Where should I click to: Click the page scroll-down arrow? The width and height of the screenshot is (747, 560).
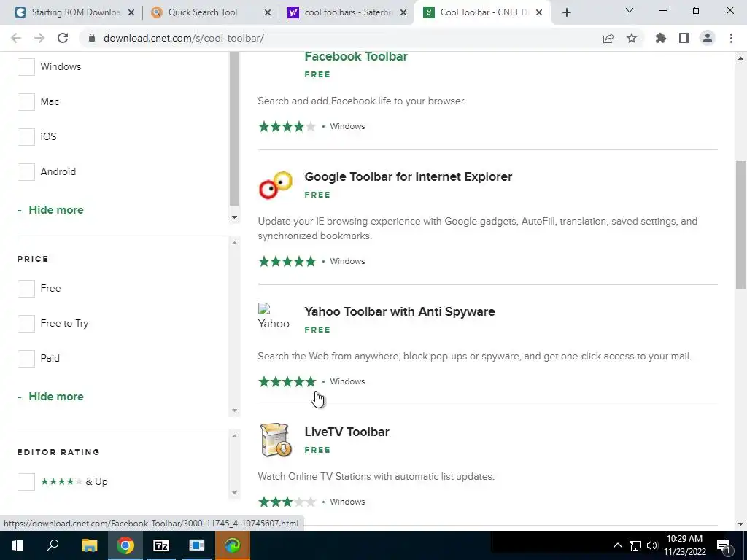(x=740, y=524)
